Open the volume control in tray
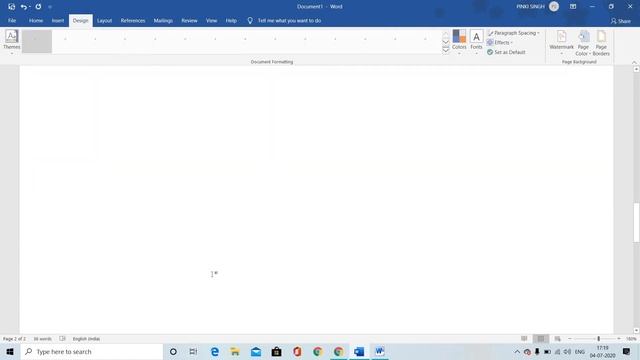Screen dimensions: 640x360 [567, 351]
